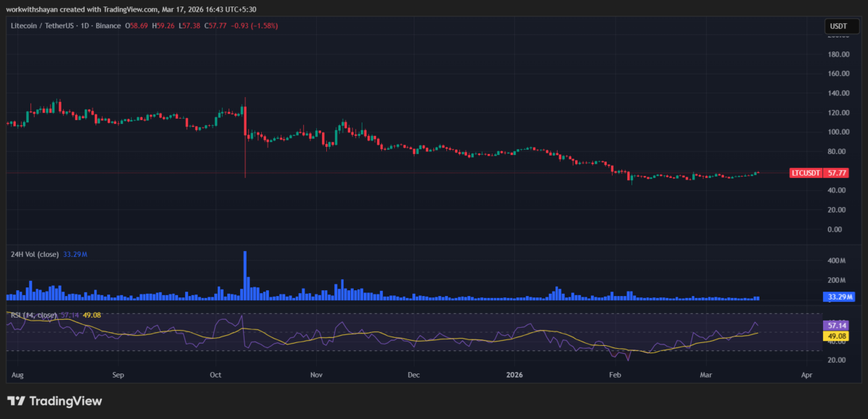Viewport: 868px width, 419px height.
Task: Click the blue 33.29M volume axis label
Action: pyautogui.click(x=839, y=297)
